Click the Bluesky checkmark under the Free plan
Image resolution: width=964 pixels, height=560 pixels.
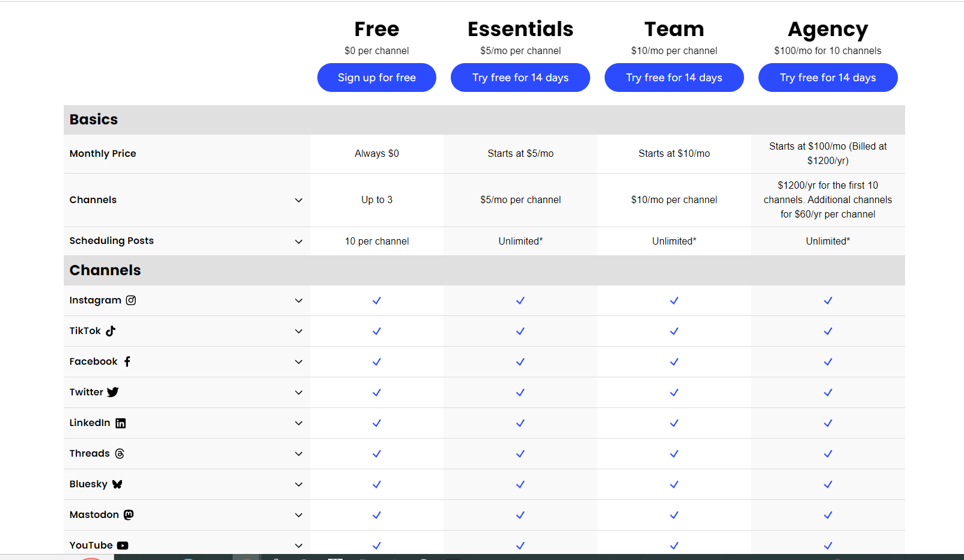[x=377, y=484]
